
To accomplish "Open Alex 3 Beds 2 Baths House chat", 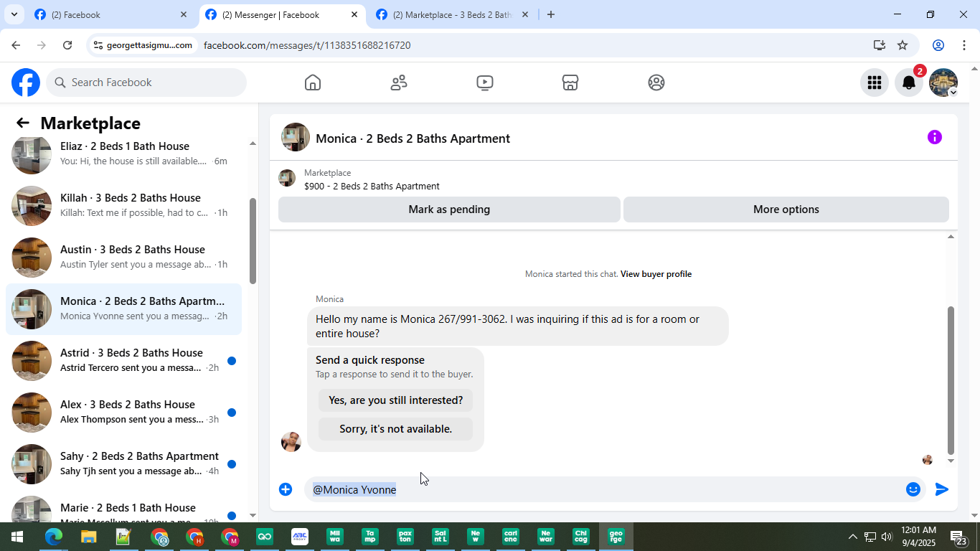I will 123,413.
